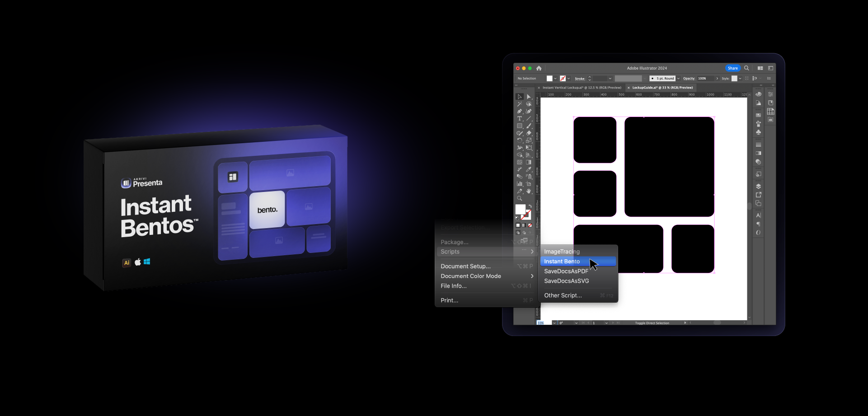The image size is (868, 416).
Task: Select the Lasso tool
Action: coord(529,104)
